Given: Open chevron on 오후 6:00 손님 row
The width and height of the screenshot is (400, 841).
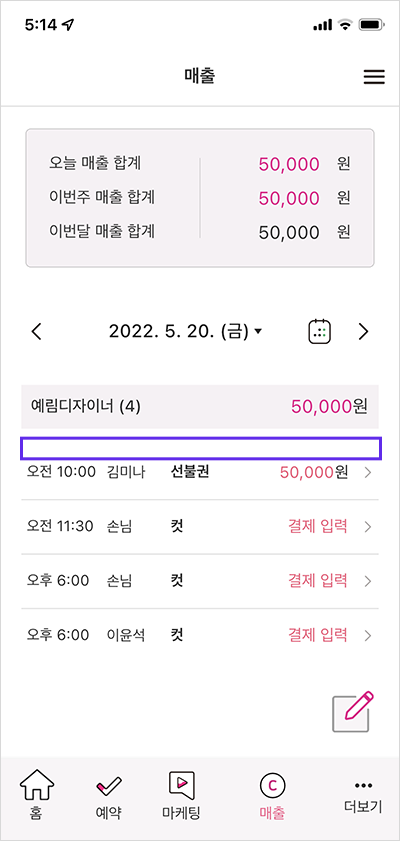Looking at the screenshot, I should [x=368, y=581].
